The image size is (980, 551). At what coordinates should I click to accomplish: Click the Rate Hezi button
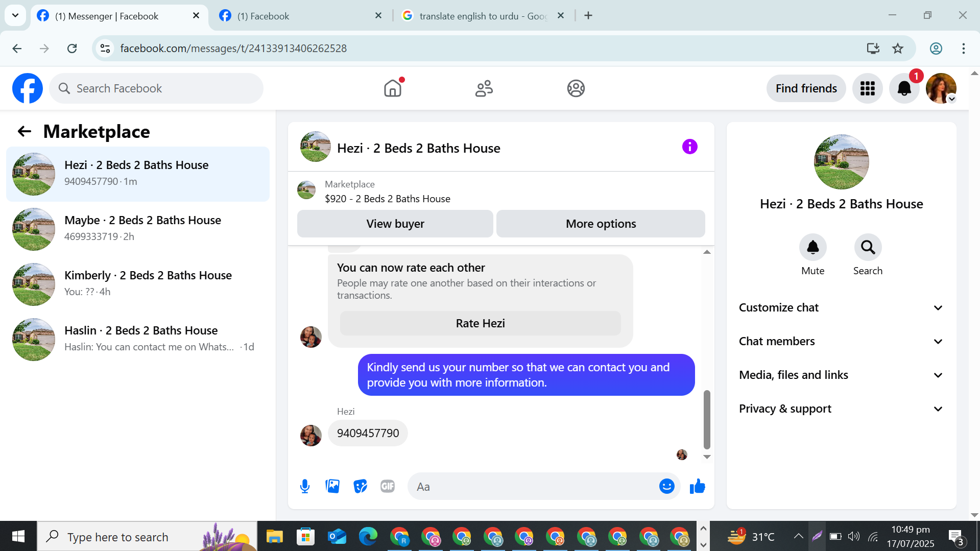coord(480,323)
